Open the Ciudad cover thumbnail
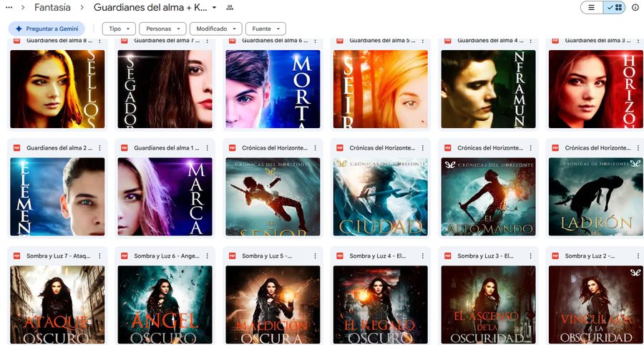Image resolution: width=644 pixels, height=345 pixels. (381, 197)
